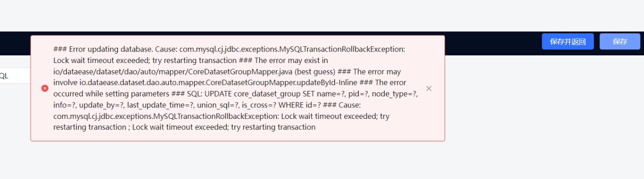644x179 pixels.
Task: Click the final 'try restarting transaction' text
Action: [273, 127]
